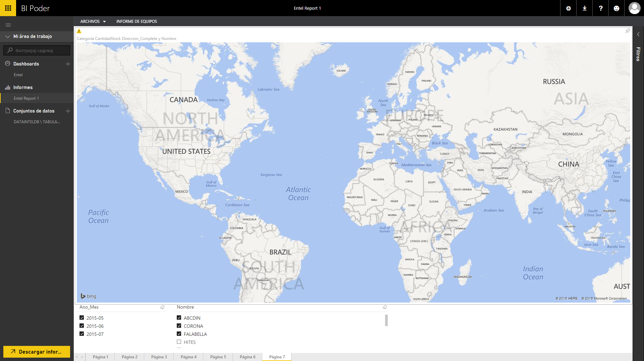Viewport: 644px width, 361px height.
Task: Clear the Nombre slicer with eraser
Action: tap(385, 307)
